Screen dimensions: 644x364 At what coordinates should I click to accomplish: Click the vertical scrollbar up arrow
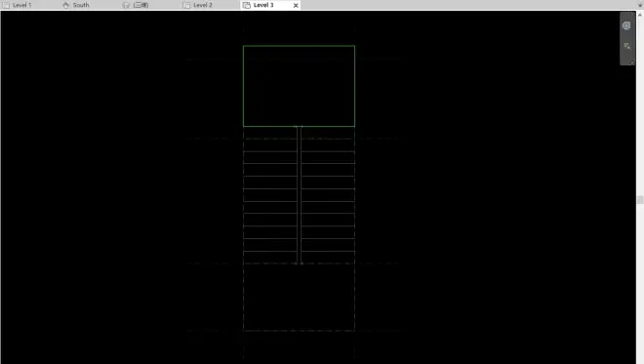tap(640, 15)
